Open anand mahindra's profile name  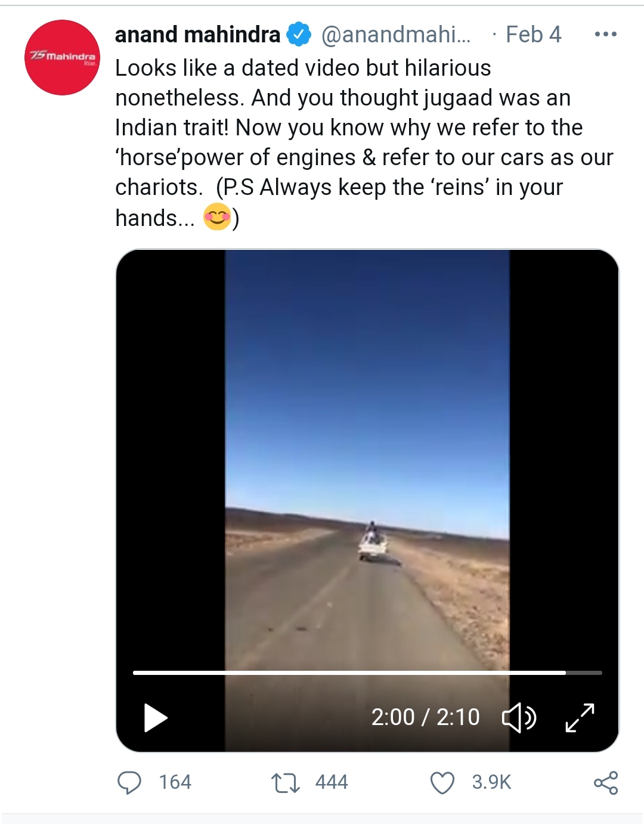coord(197,35)
